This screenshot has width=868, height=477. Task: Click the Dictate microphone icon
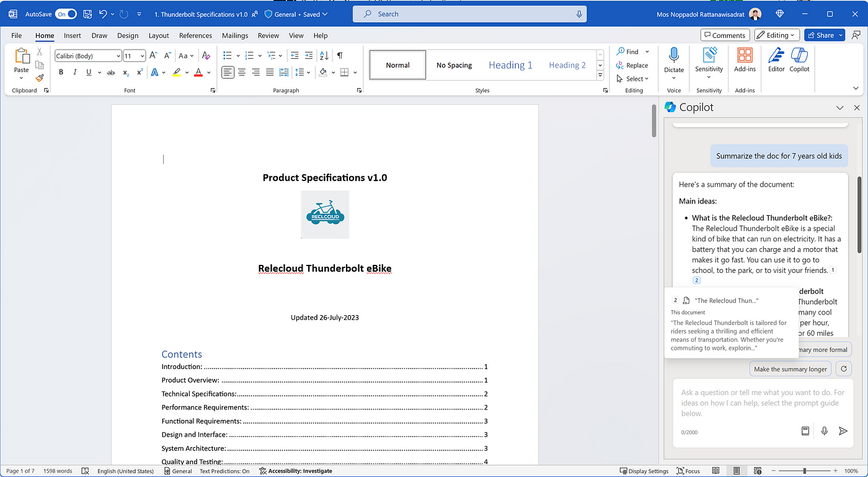click(x=673, y=56)
